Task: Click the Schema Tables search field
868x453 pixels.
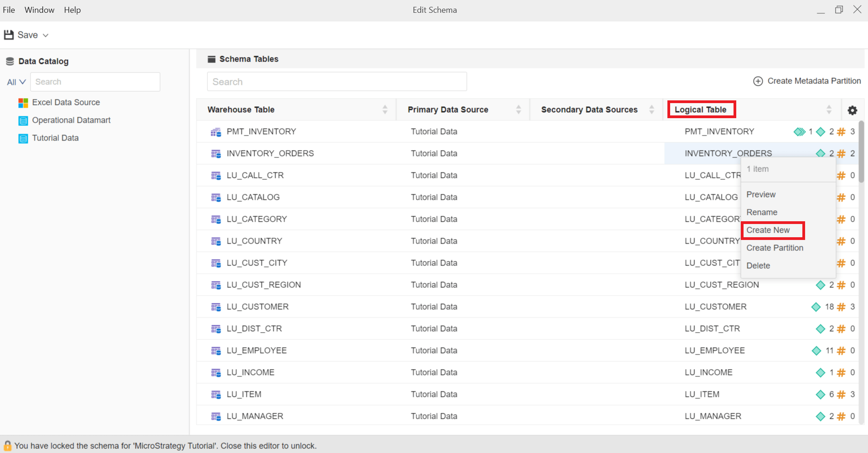Action: [x=337, y=82]
